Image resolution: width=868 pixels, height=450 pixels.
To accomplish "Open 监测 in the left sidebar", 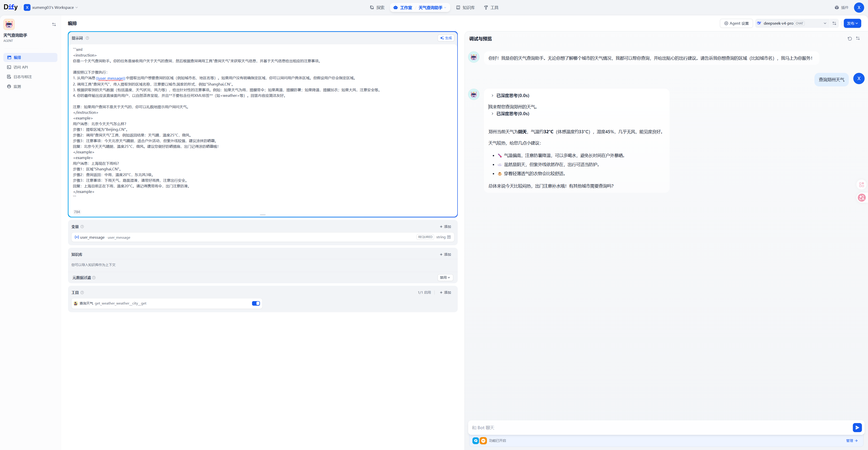I will [x=30, y=86].
